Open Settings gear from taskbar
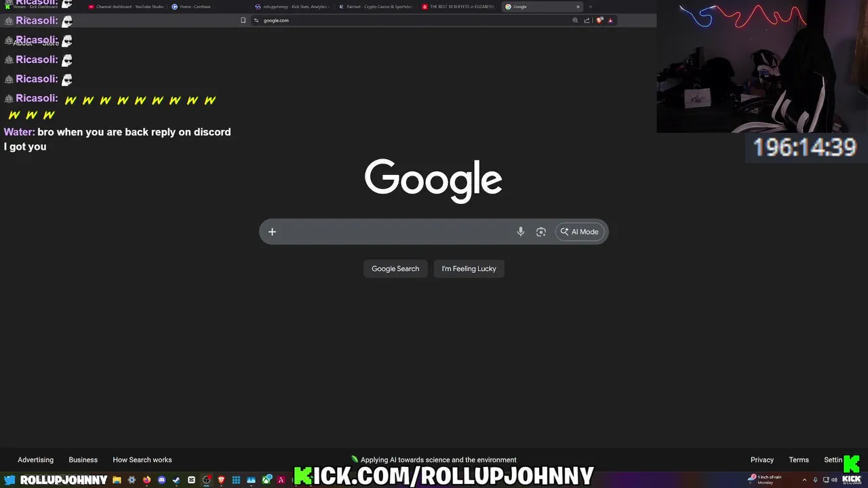 132,480
